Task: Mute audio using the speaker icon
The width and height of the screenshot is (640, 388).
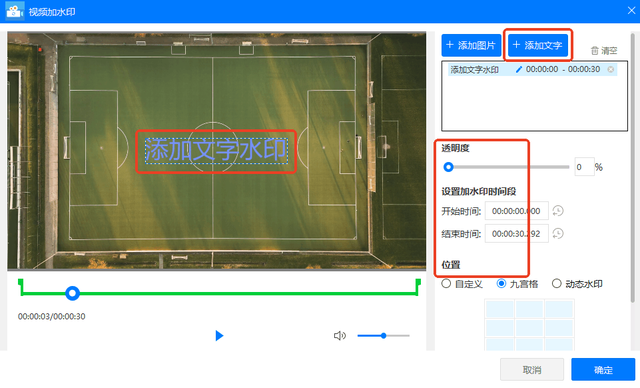Action: pyautogui.click(x=340, y=335)
